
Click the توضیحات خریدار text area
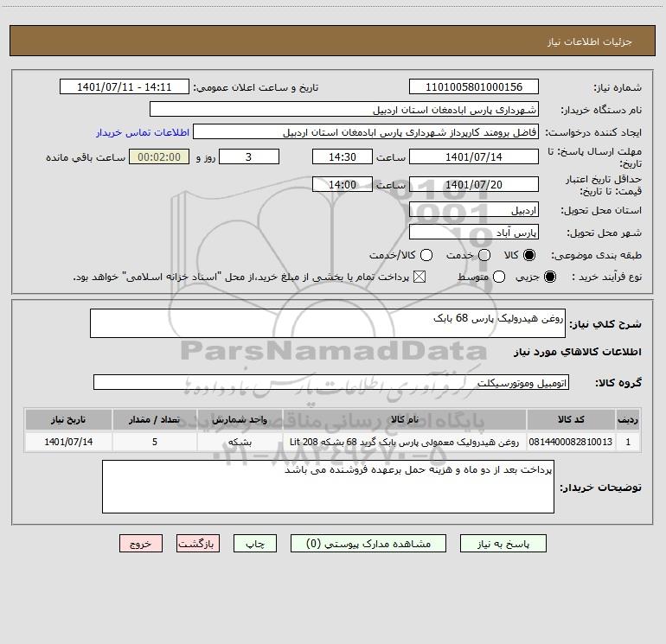pos(328,487)
